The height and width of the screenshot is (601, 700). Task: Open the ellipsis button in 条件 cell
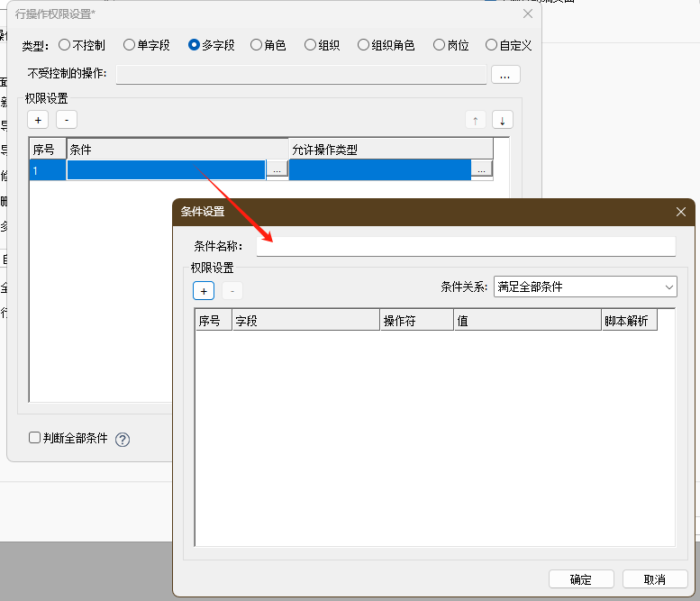[x=277, y=168]
